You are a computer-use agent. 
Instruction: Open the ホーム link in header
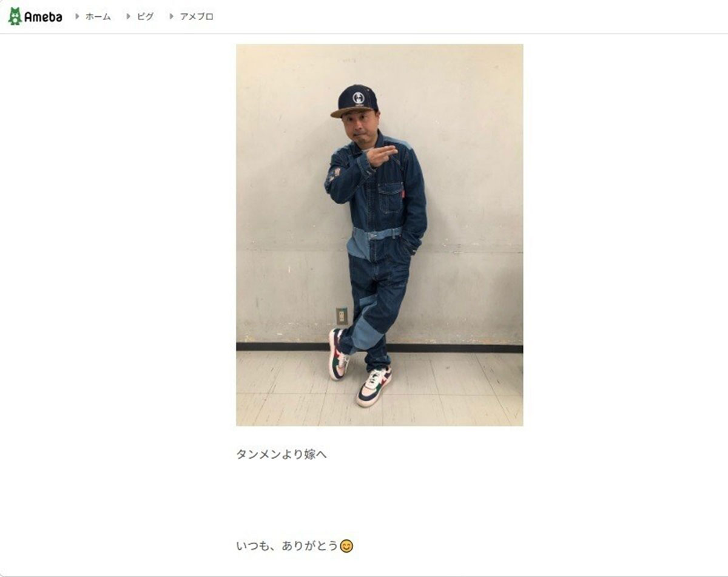pyautogui.click(x=98, y=17)
